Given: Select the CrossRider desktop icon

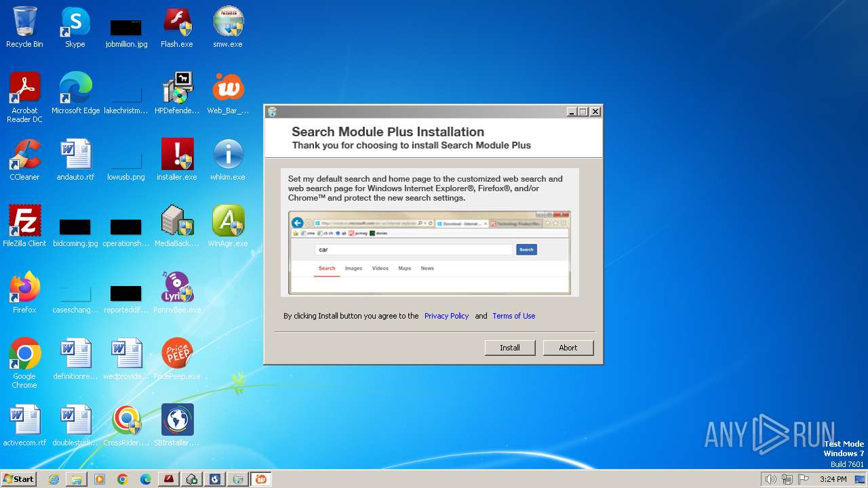Looking at the screenshot, I should 126,426.
